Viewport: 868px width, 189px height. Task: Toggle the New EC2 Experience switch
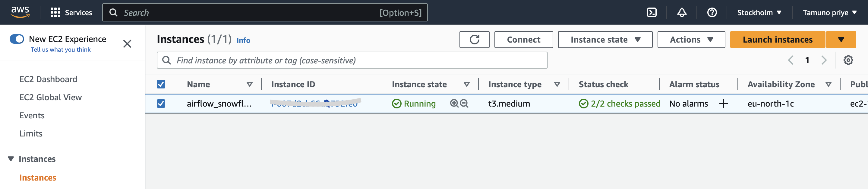pos(17,39)
